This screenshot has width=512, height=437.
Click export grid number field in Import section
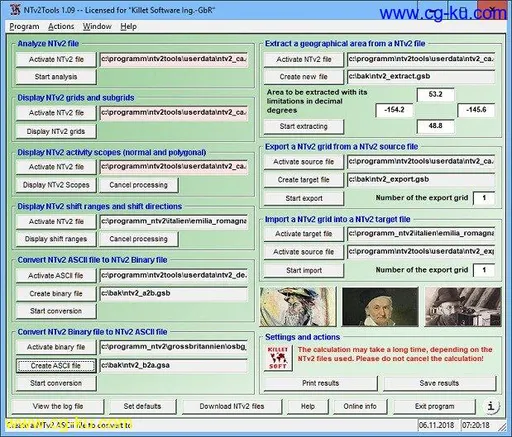pos(484,270)
